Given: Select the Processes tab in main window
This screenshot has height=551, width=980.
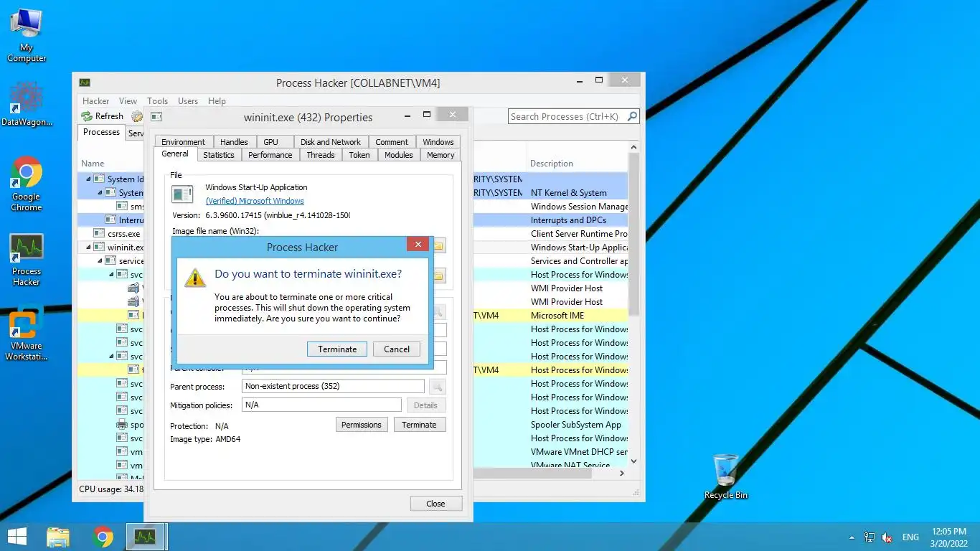Looking at the screenshot, I should 101,132.
